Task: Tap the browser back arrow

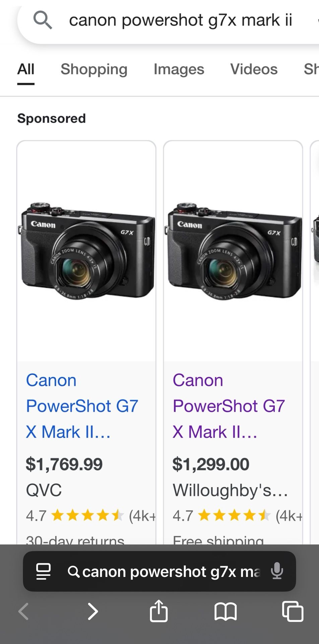Action: (x=24, y=611)
